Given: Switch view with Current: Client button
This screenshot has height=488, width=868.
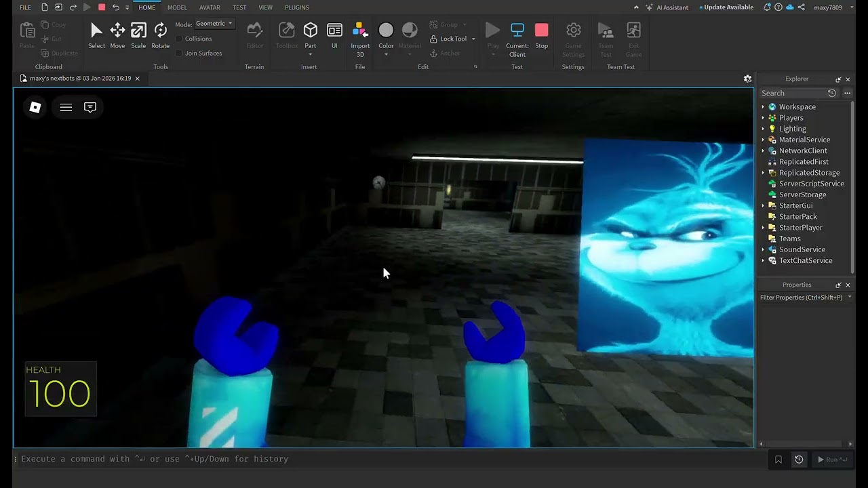Looking at the screenshot, I should [x=517, y=39].
